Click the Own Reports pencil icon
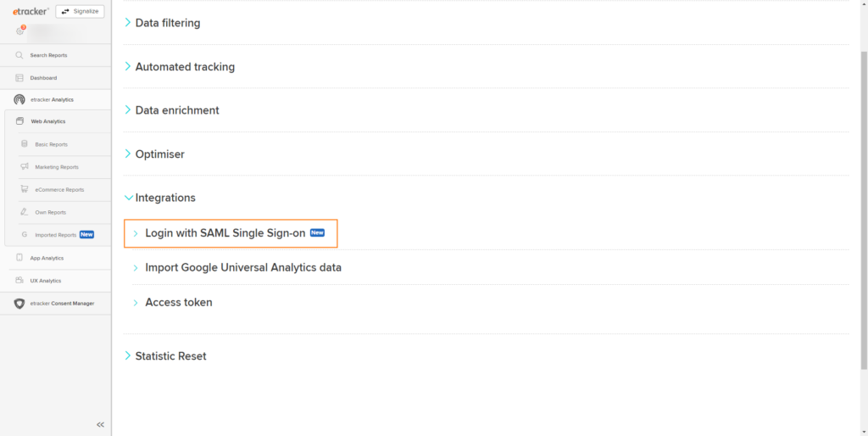The width and height of the screenshot is (868, 436). (25, 212)
